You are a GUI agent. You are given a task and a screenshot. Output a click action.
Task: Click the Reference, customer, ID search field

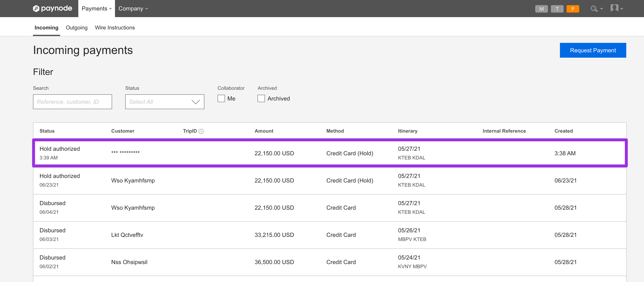click(72, 102)
